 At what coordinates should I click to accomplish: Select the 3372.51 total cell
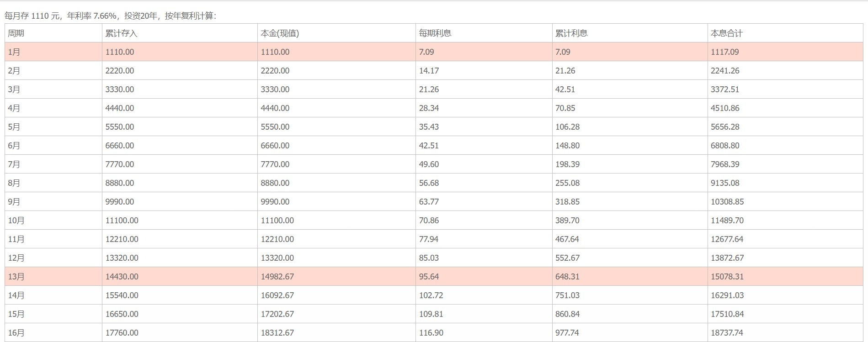785,89
